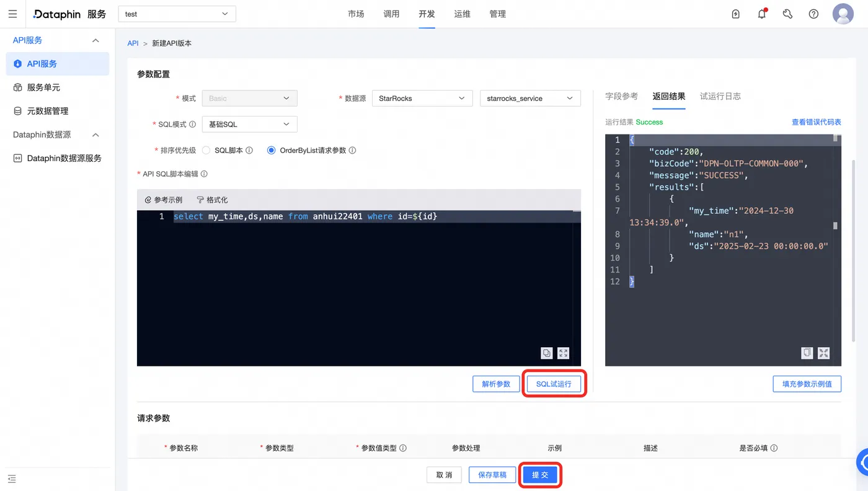Click the page vertical scrollbar
Screen dimensions: 868x491
tap(854, 251)
